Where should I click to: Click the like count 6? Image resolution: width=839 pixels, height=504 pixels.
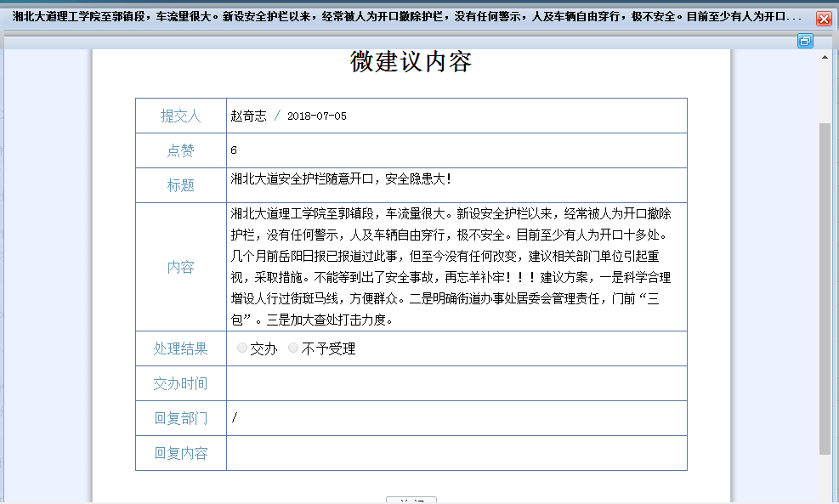(234, 150)
